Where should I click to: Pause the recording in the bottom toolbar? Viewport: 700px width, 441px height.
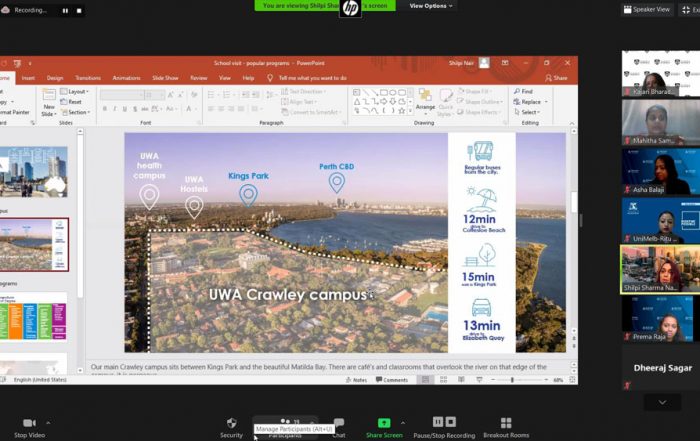click(438, 422)
